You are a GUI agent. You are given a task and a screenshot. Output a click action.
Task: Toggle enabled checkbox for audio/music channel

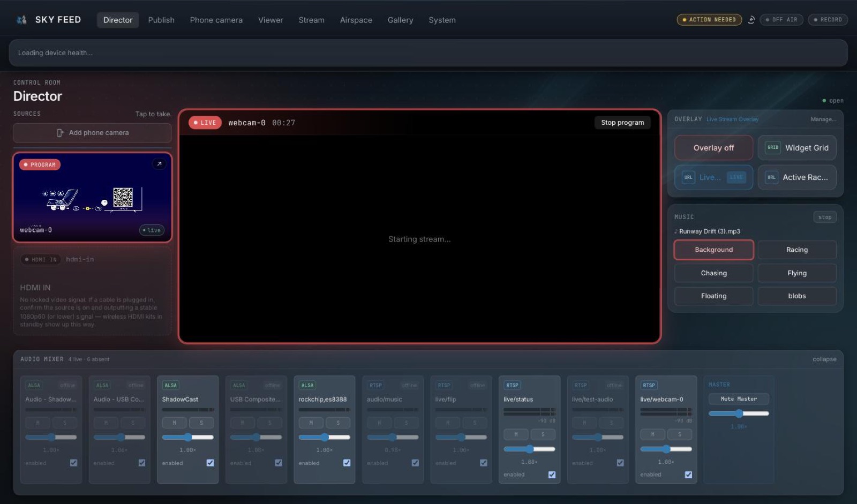click(x=415, y=463)
